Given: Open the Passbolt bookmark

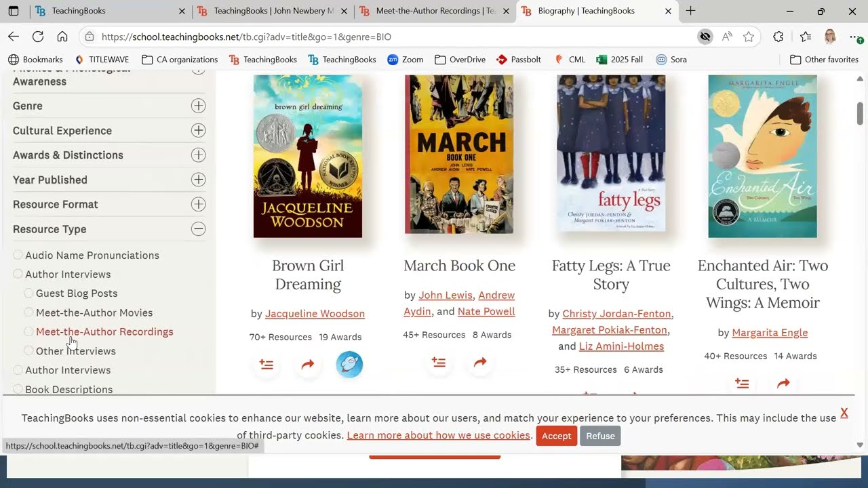Looking at the screenshot, I should [x=519, y=60].
